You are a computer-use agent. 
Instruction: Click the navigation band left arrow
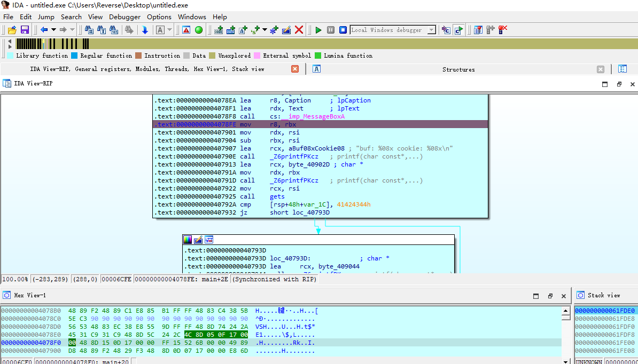(10, 41)
